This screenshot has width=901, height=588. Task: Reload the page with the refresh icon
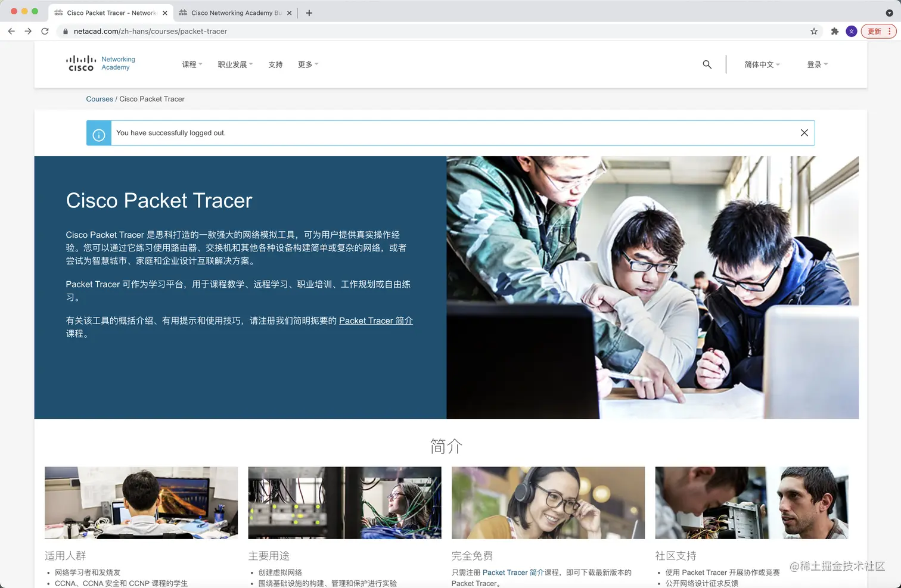(45, 31)
